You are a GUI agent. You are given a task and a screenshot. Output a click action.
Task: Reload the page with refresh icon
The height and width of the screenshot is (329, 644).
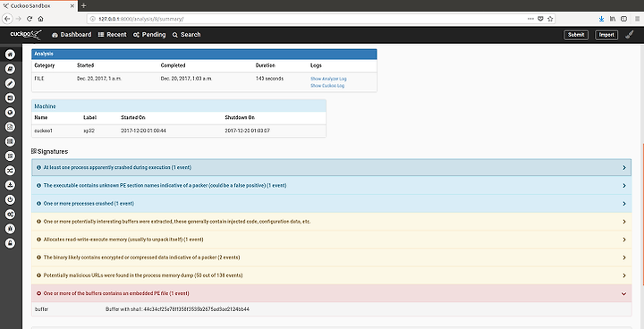pyautogui.click(x=30, y=19)
